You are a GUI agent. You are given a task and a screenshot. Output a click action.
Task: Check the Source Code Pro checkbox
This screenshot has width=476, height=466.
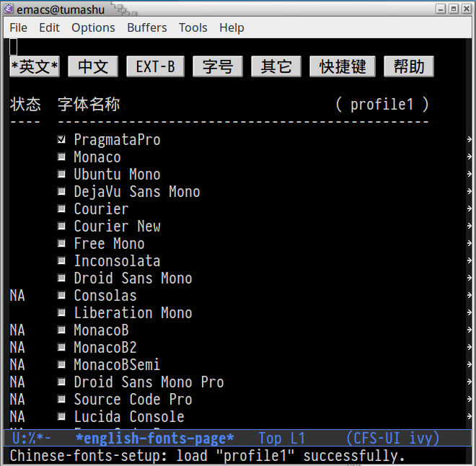(x=61, y=399)
